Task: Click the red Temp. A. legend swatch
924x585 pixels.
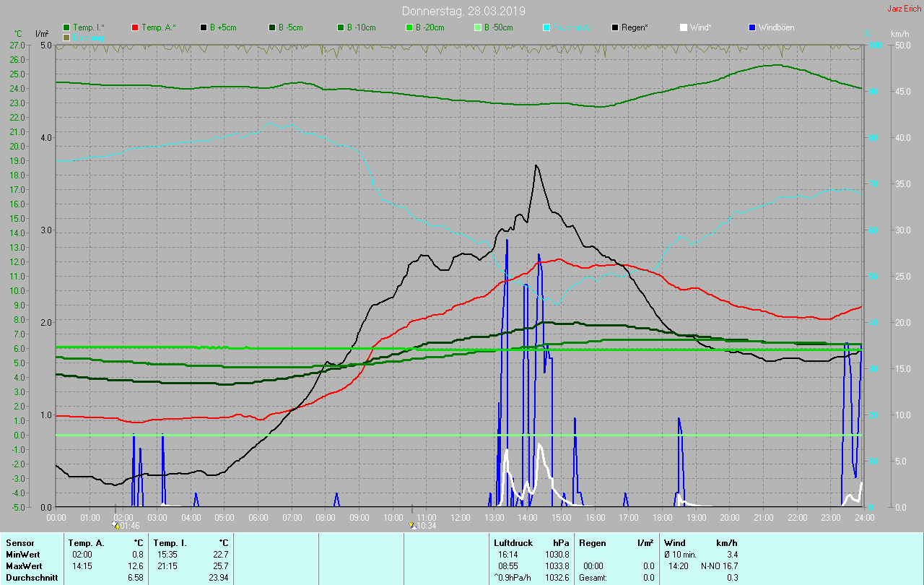Action: click(135, 27)
